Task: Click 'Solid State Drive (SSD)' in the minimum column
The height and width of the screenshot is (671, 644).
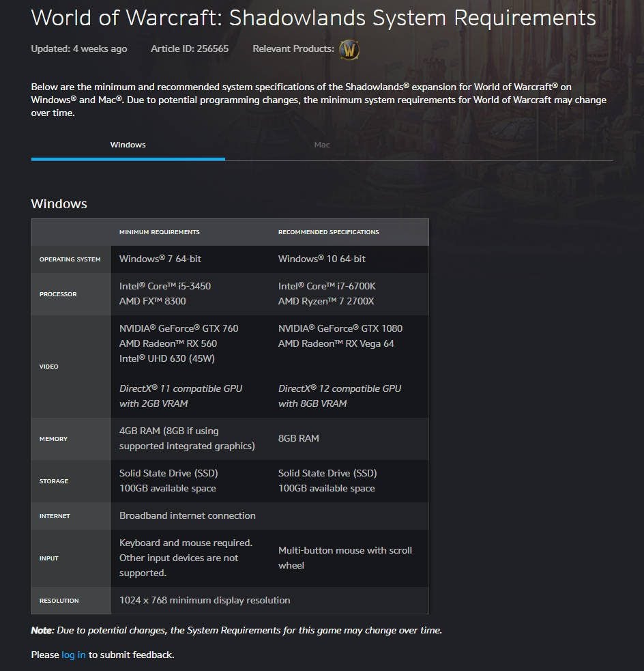Action: point(169,473)
